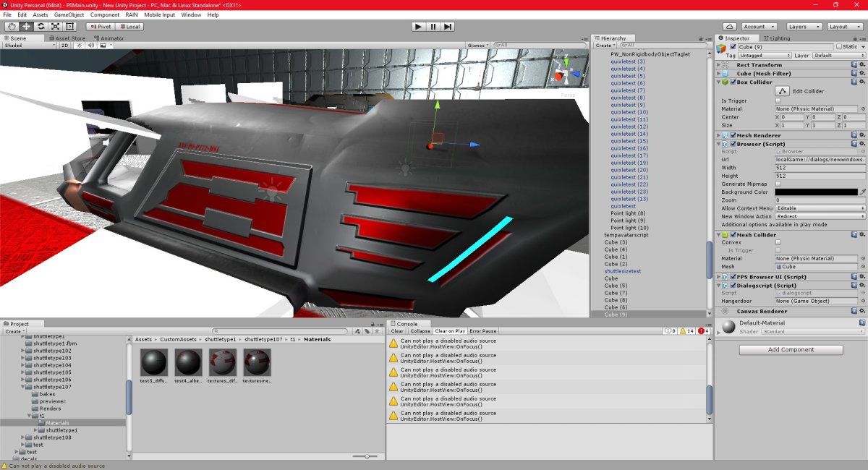Open New Window Action dropdown
The height and width of the screenshot is (470, 868).
(x=820, y=216)
